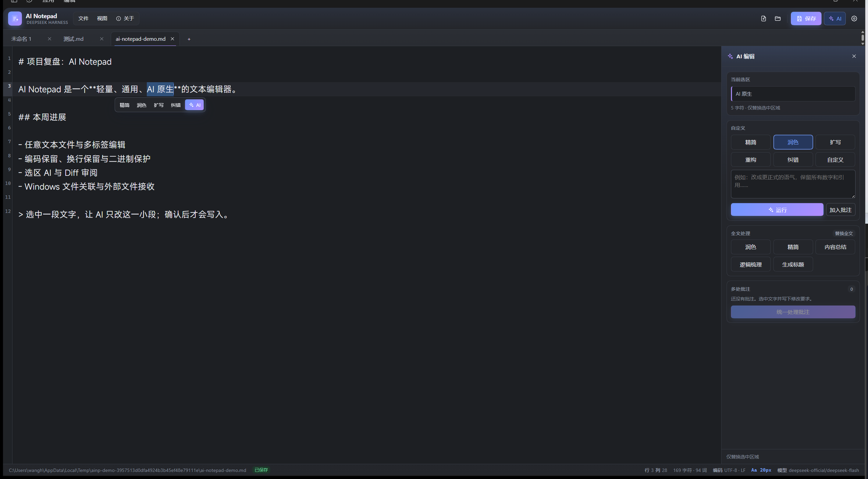Select the 精简 mode in the 自定义 section
Screen dimensions: 868x479
[750, 142]
